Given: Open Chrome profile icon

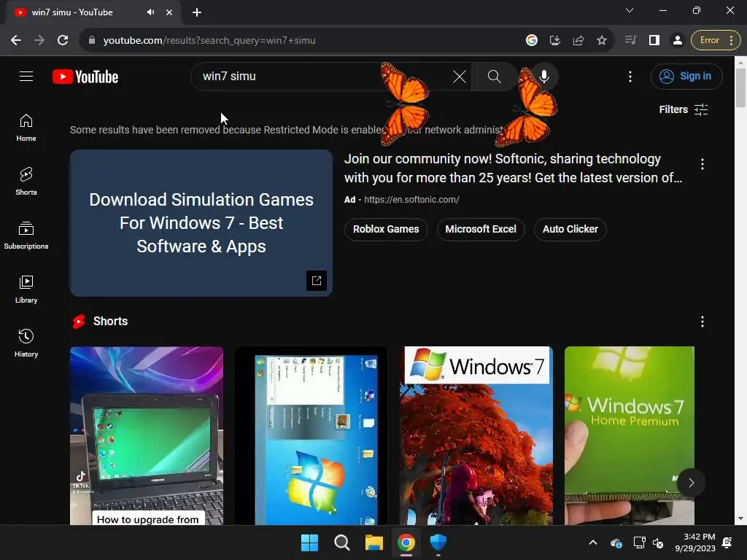Looking at the screenshot, I should click(x=677, y=41).
